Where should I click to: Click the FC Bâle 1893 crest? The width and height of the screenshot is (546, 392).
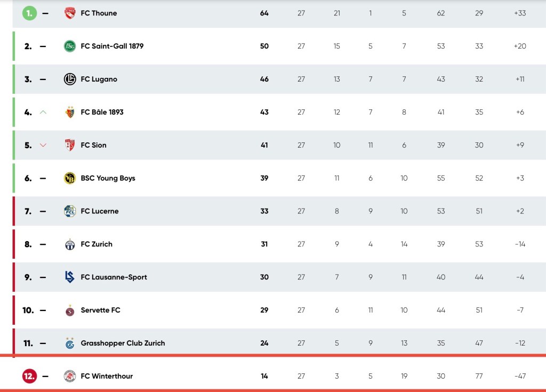tap(69, 113)
